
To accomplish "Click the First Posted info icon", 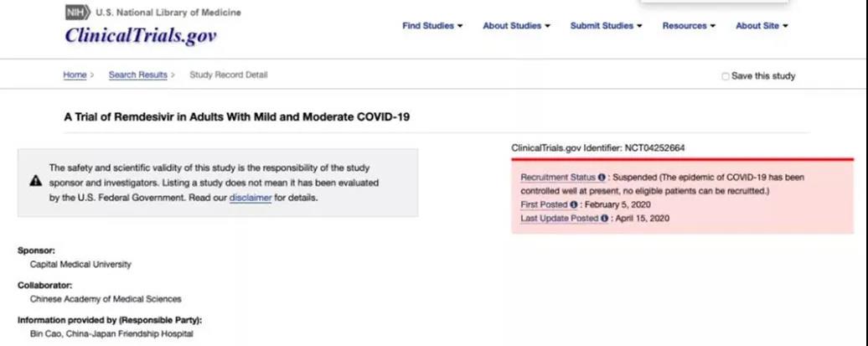I will point(573,204).
